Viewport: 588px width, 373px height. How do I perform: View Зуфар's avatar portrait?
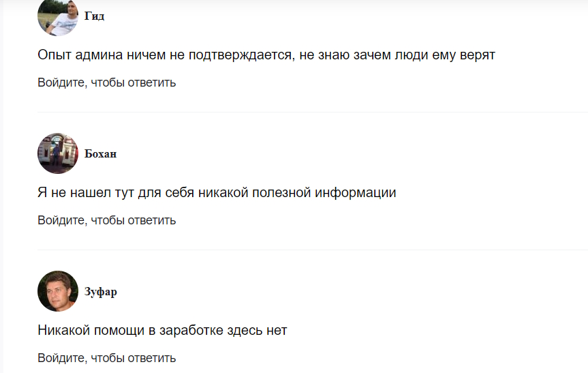(58, 291)
